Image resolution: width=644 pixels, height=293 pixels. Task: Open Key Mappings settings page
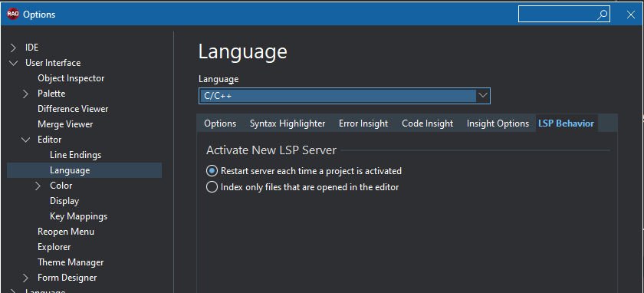point(78,216)
